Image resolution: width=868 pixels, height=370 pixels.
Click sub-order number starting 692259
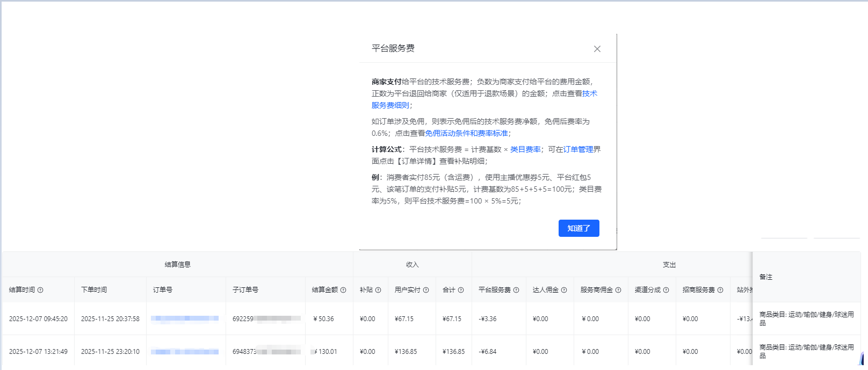(x=266, y=319)
